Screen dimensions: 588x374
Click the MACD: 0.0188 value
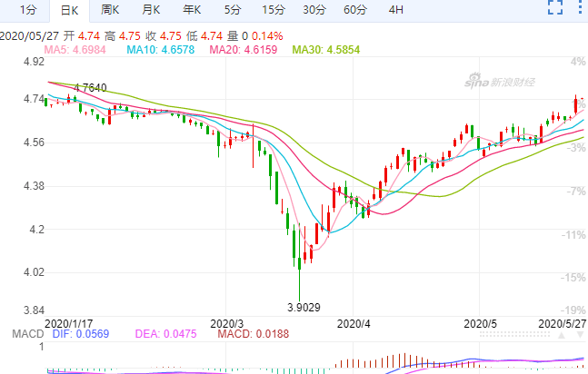pos(254,333)
